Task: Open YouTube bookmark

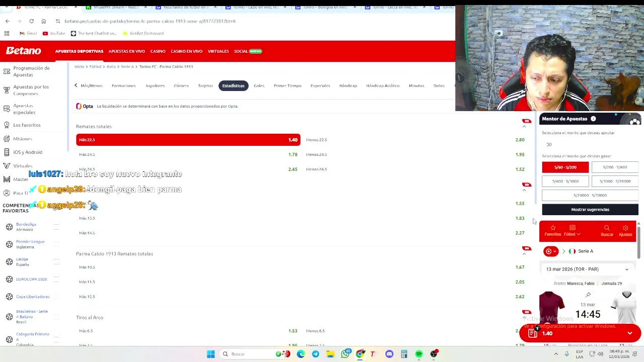Action: (x=54, y=33)
